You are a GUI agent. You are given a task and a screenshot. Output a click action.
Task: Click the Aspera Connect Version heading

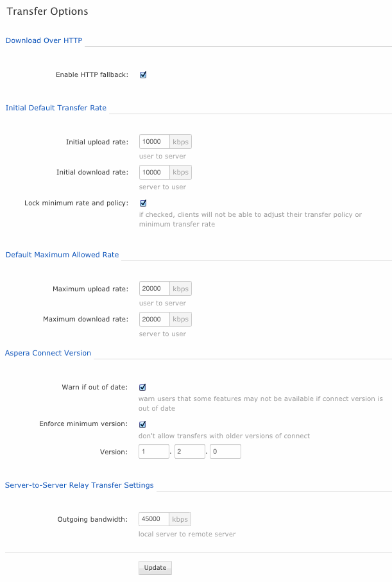point(48,353)
